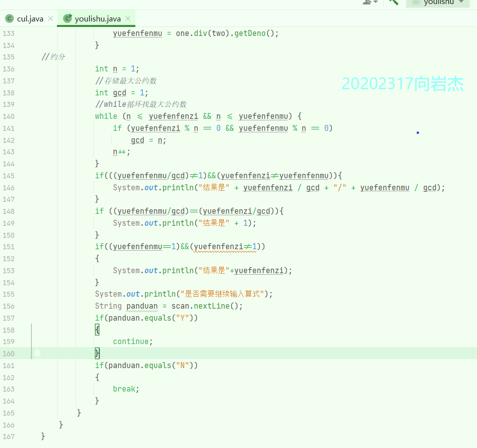Image resolution: width=477 pixels, height=448 pixels.
Task: Click 'getDeno' method call on line 133
Action: click(x=250, y=33)
